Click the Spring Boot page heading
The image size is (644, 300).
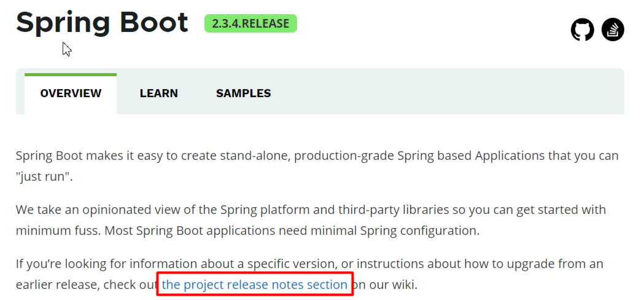(x=102, y=22)
